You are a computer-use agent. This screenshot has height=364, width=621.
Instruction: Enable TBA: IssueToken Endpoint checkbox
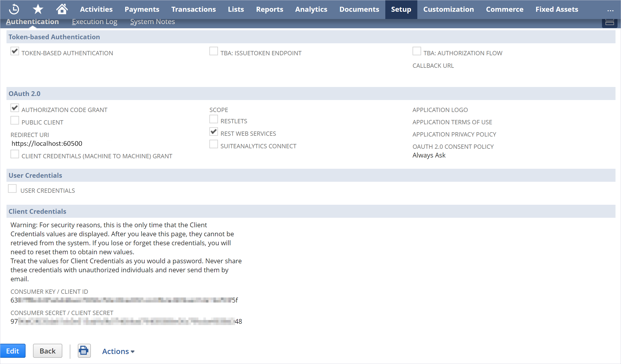point(213,51)
